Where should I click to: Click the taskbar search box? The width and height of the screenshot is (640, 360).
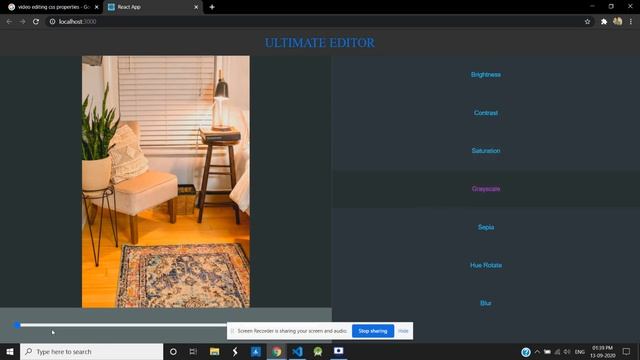(x=91, y=351)
